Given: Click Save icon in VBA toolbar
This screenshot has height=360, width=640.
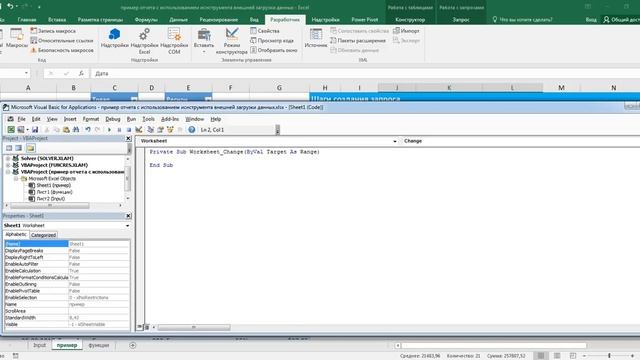Looking at the screenshot, I should coord(35,130).
